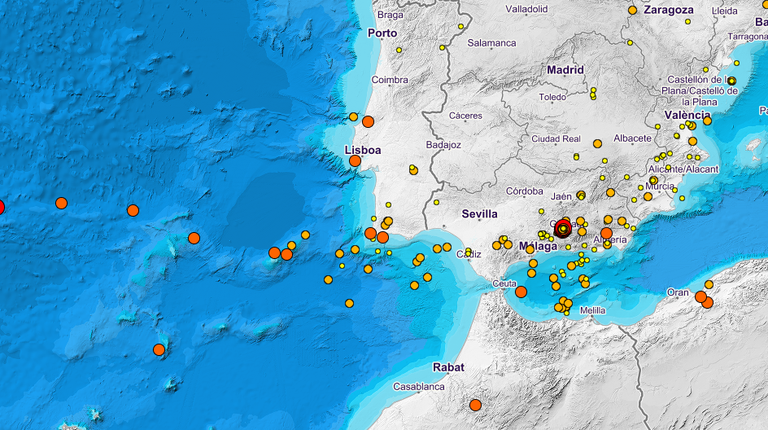
Task: Select the yellow marker right of Porto
Action: [x=398, y=49]
